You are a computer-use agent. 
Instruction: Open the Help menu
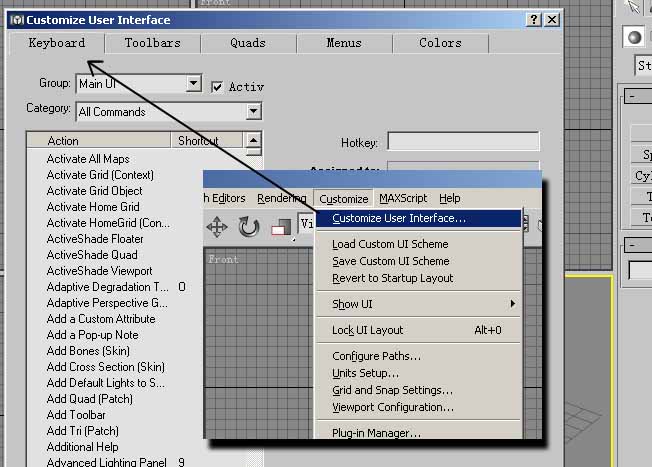[x=449, y=198]
